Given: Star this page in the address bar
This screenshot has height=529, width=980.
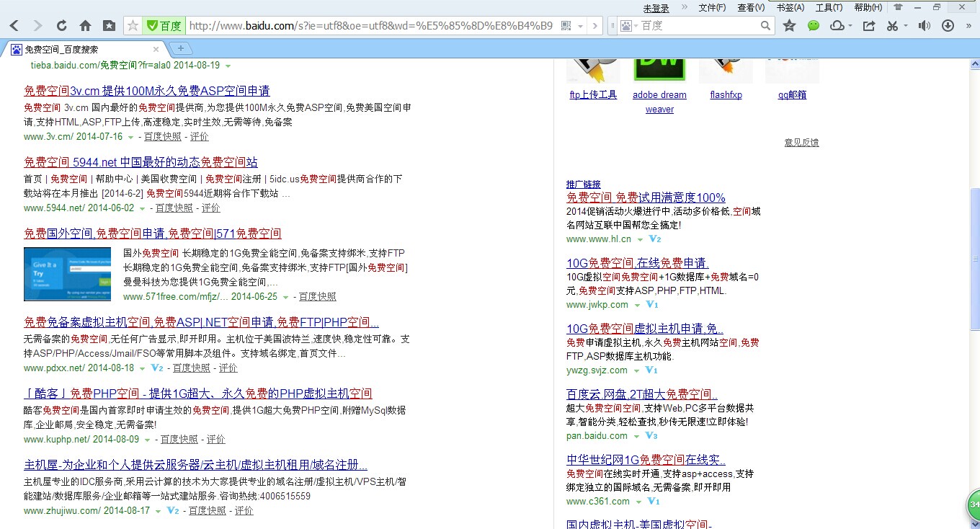Looking at the screenshot, I should [x=133, y=26].
